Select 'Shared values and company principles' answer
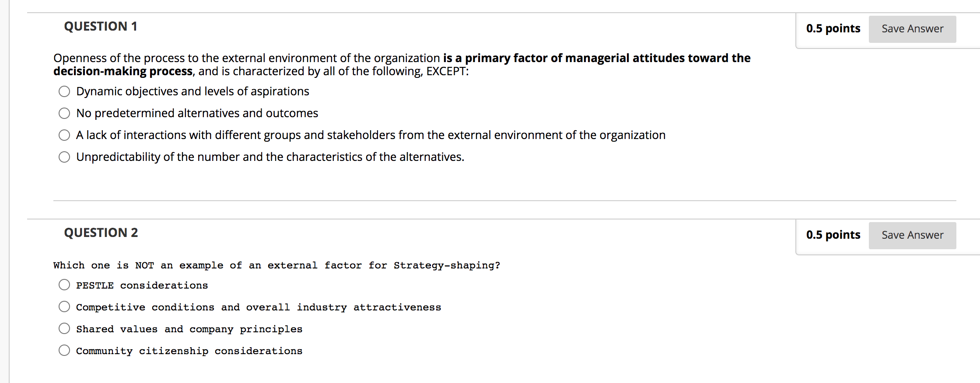This screenshot has width=980, height=383. coord(64,328)
